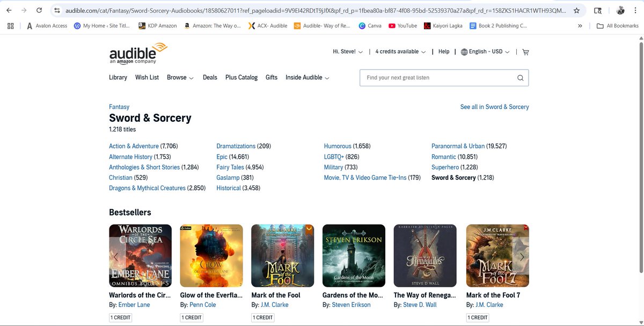Click the browser Back arrow
Image resolution: width=644 pixels, height=326 pixels.
(x=9, y=10)
